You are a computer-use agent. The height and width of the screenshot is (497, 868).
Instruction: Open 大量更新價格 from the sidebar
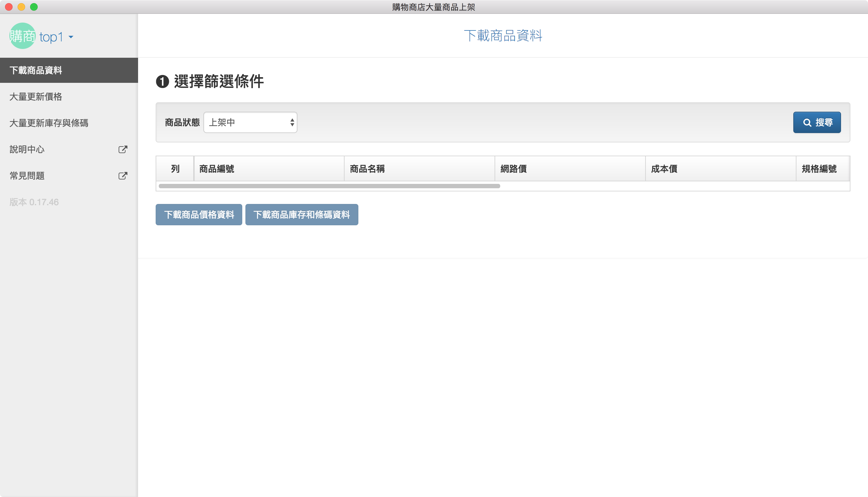click(69, 97)
